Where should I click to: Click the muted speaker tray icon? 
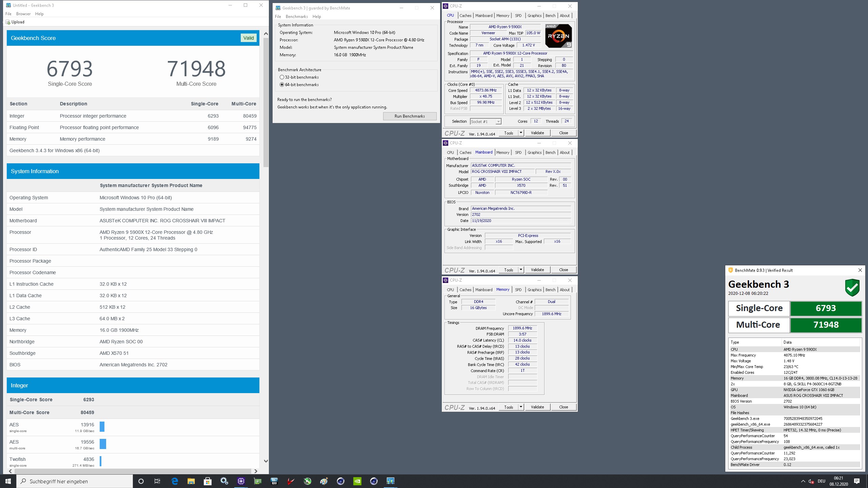811,481
